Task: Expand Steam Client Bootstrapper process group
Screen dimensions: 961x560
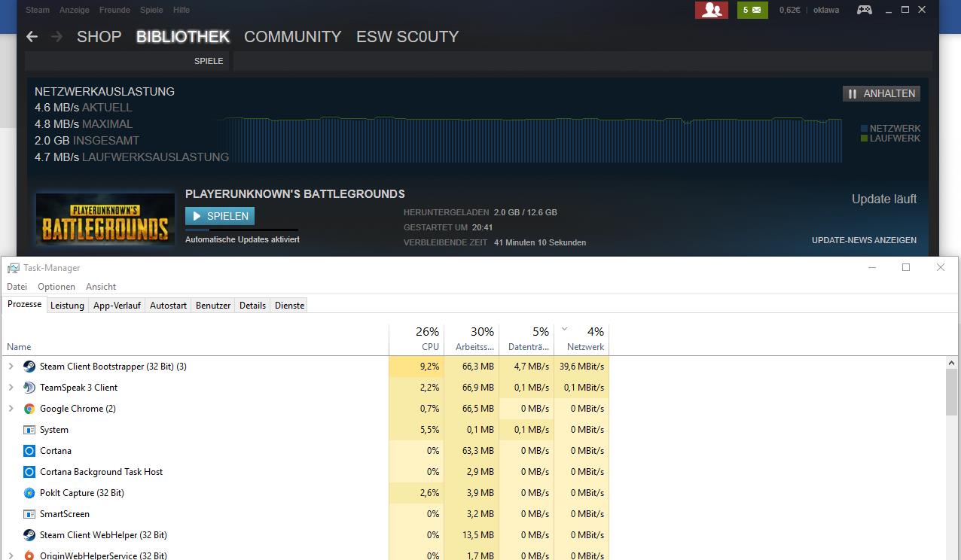Action: point(11,367)
